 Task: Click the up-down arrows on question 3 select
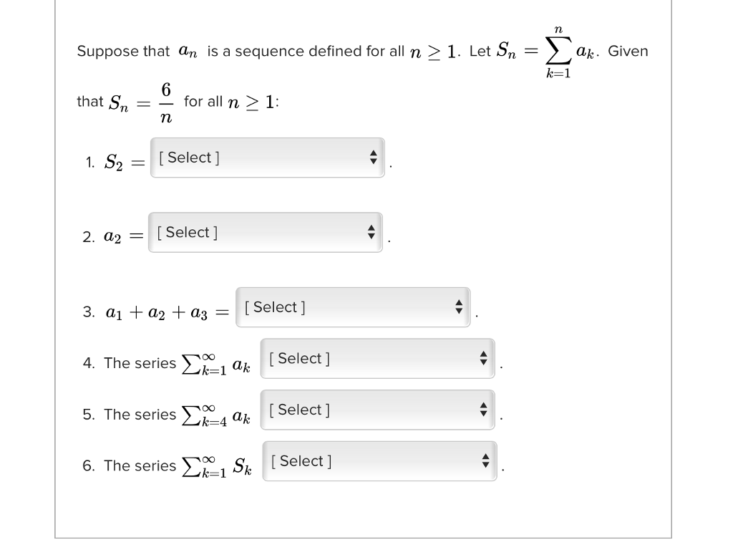pyautogui.click(x=459, y=307)
